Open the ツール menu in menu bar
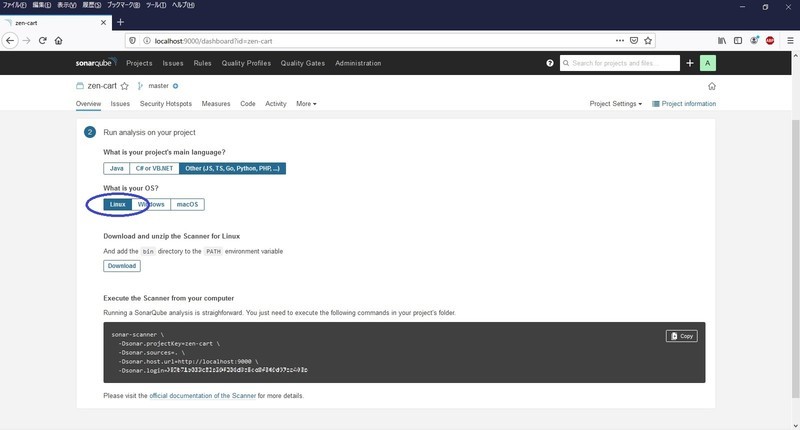The width and height of the screenshot is (800, 430). (x=156, y=5)
